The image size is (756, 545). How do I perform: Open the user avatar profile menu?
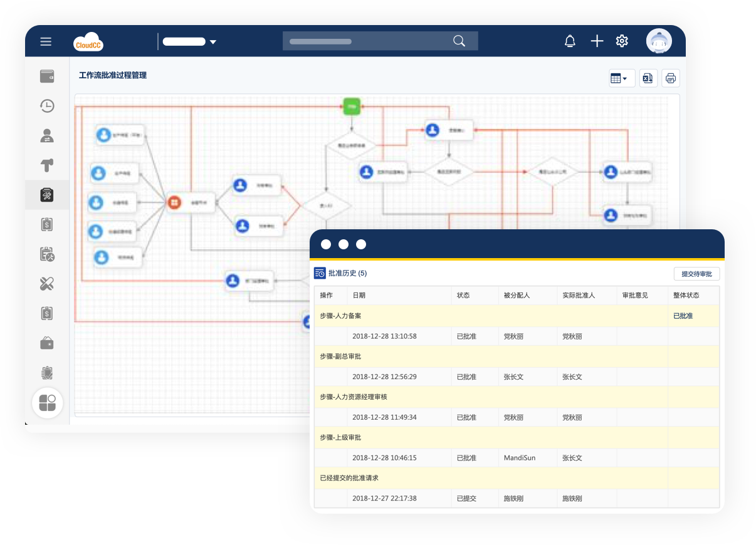click(659, 41)
